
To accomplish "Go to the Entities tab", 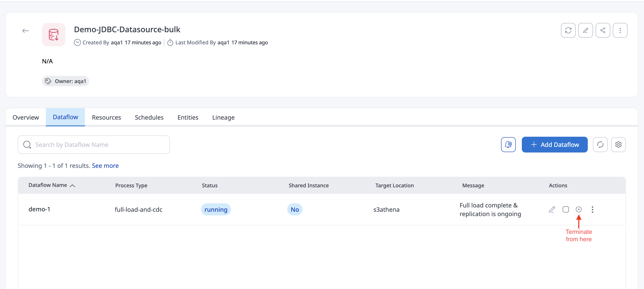I will click(x=188, y=117).
